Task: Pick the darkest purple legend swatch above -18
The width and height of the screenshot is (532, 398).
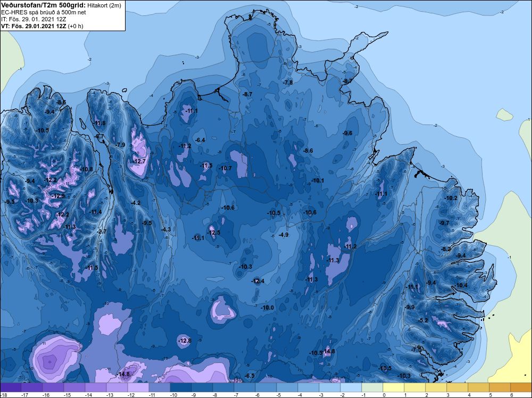Action: [11, 387]
